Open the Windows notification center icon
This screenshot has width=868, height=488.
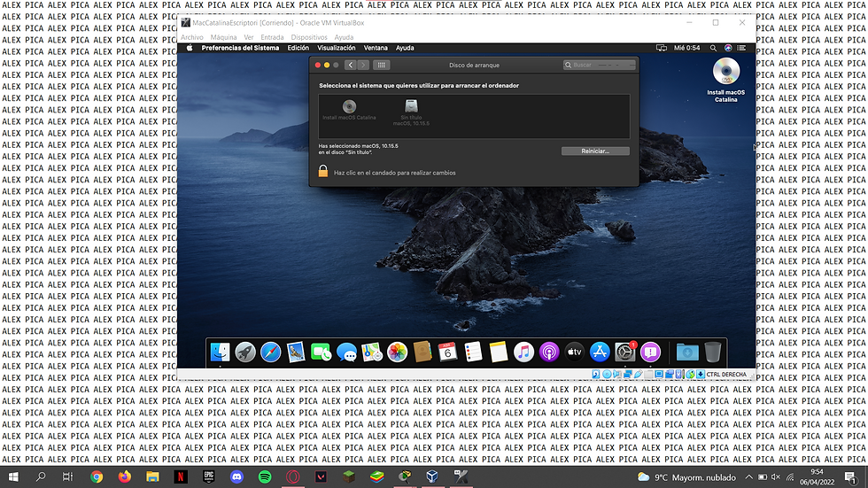851,476
